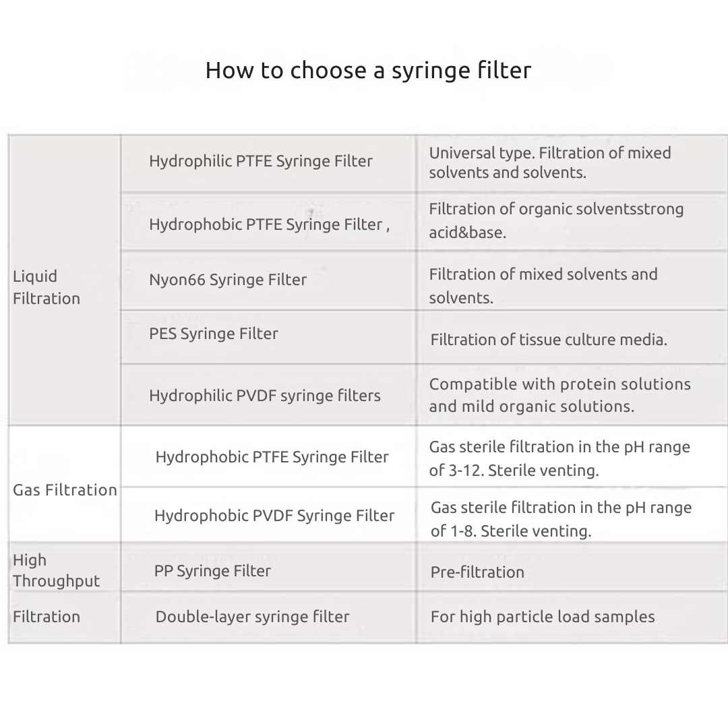Click the pH range 1-8 description
The image size is (728, 728).
click(560, 519)
